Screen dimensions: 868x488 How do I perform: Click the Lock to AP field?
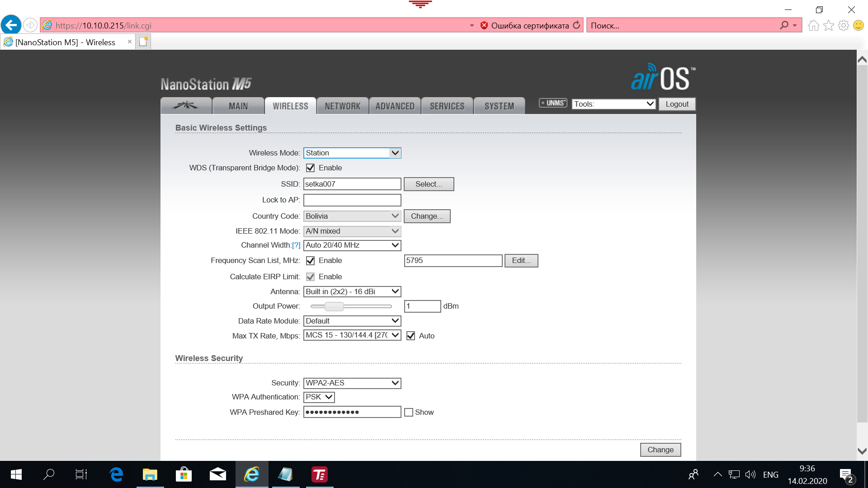[x=352, y=200]
